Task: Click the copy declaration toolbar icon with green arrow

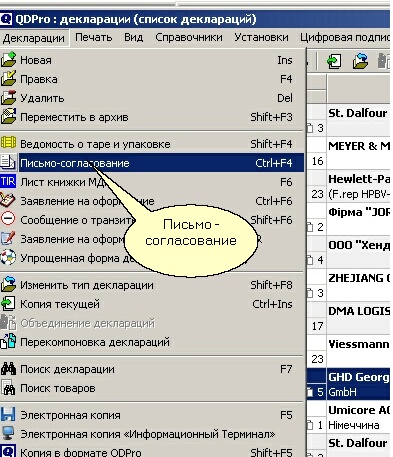Action: [334, 61]
